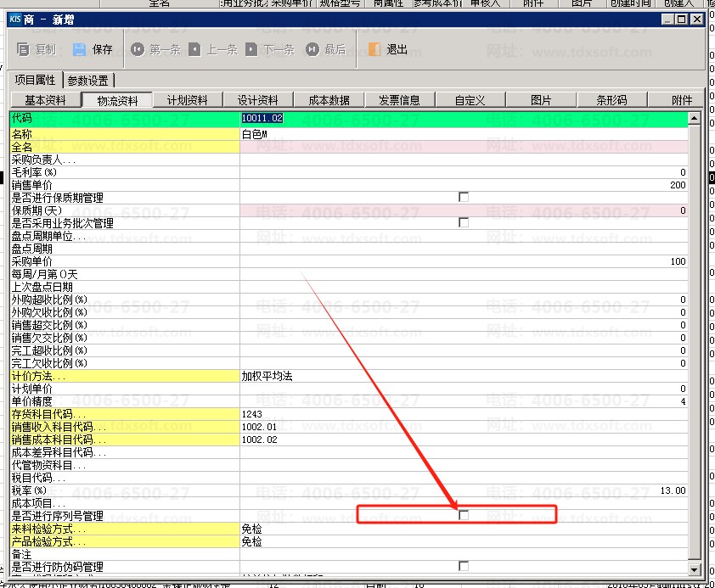The image size is (715, 588).
Task: Enable serial number management (是否进行序列号管理) checkbox
Action: (x=464, y=515)
